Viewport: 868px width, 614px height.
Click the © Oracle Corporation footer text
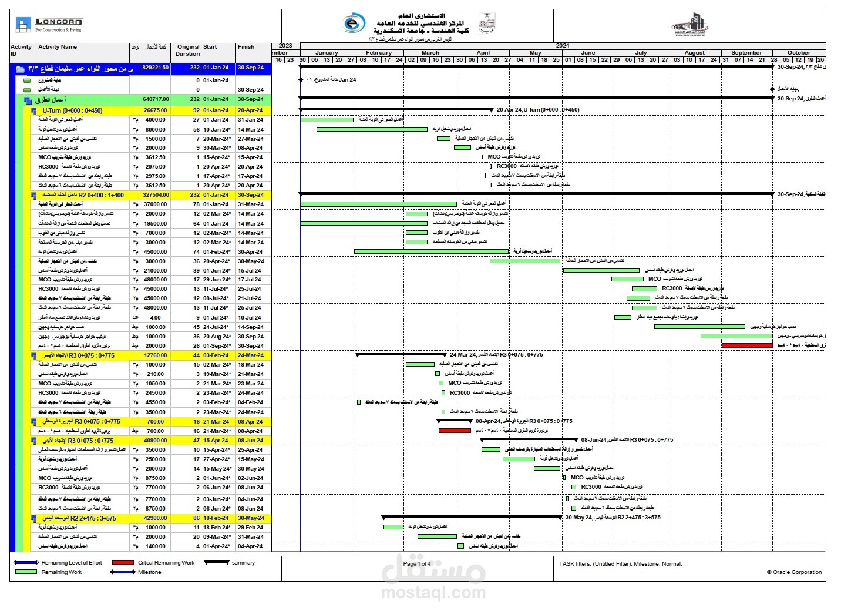[x=794, y=572]
